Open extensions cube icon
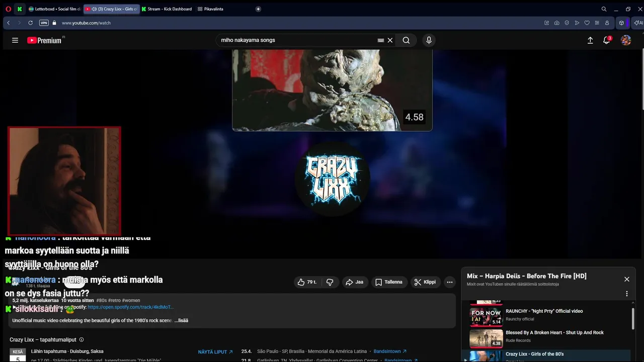 (x=621, y=23)
